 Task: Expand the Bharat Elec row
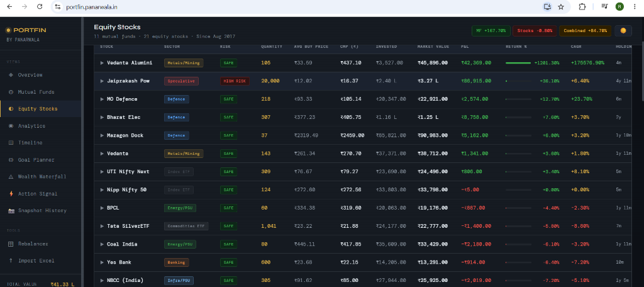[x=103, y=117]
